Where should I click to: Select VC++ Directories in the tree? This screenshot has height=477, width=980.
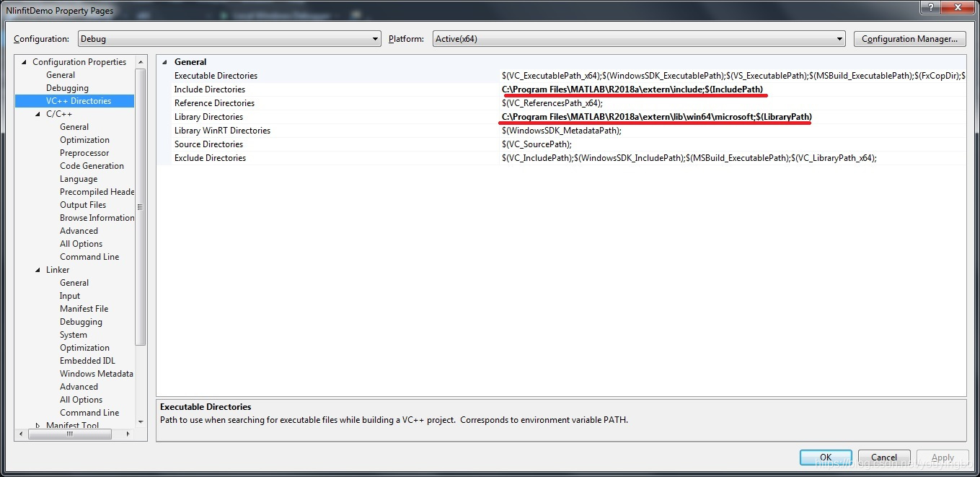pyautogui.click(x=79, y=101)
